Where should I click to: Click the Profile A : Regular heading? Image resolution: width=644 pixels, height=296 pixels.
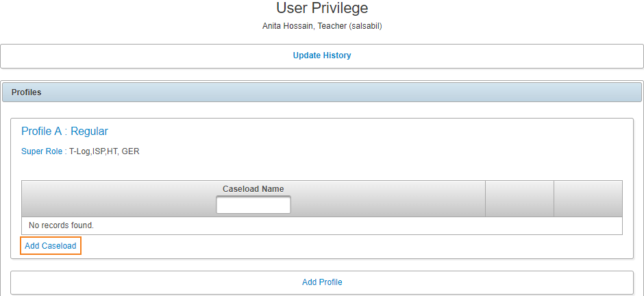point(64,131)
